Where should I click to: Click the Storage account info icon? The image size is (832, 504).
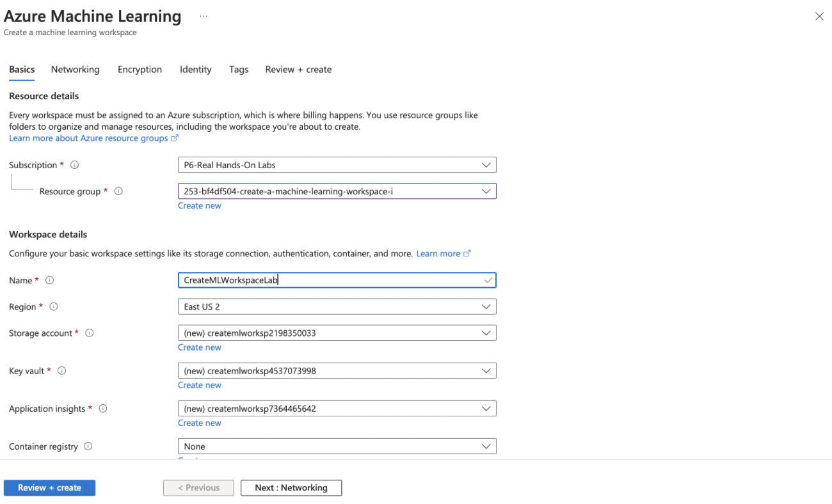pos(90,333)
